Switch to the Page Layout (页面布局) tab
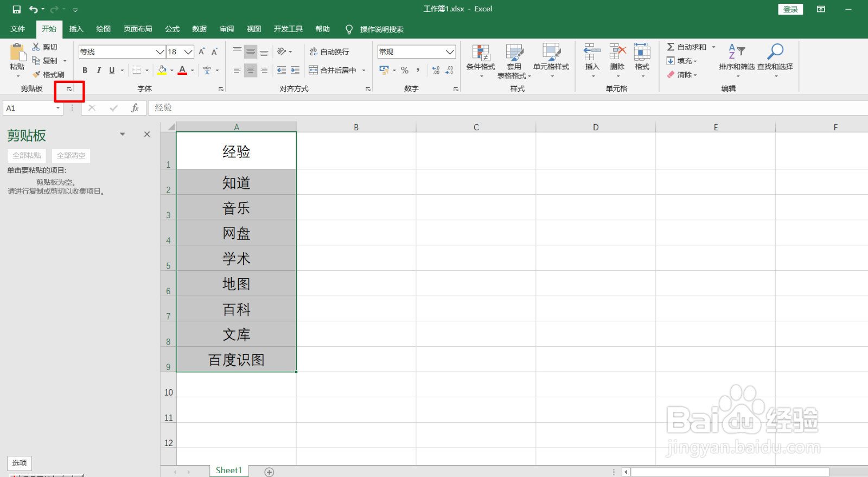 click(x=138, y=29)
